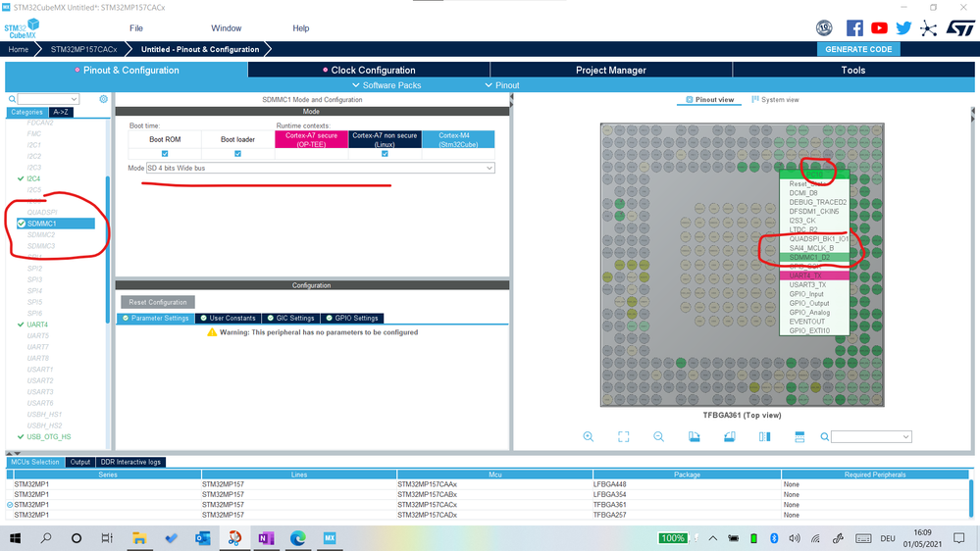The image size is (980, 551).
Task: Open the Windows Start menu
Action: point(15,538)
